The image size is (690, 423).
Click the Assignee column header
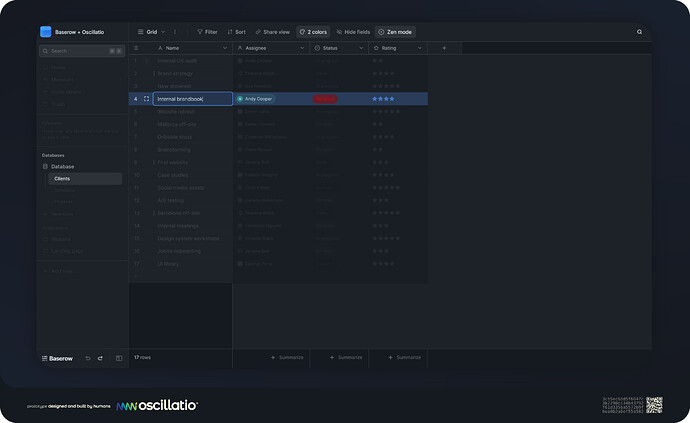271,48
